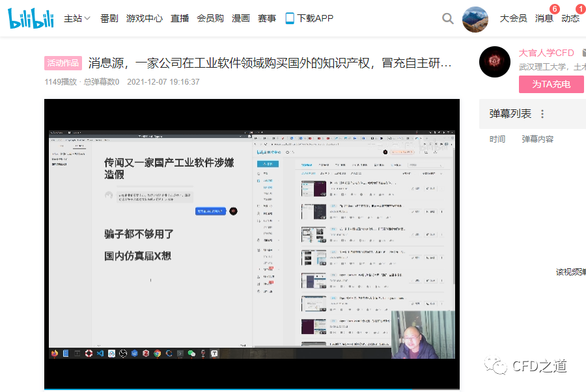
Task: Click the 下载APP text link
Action: (x=315, y=18)
